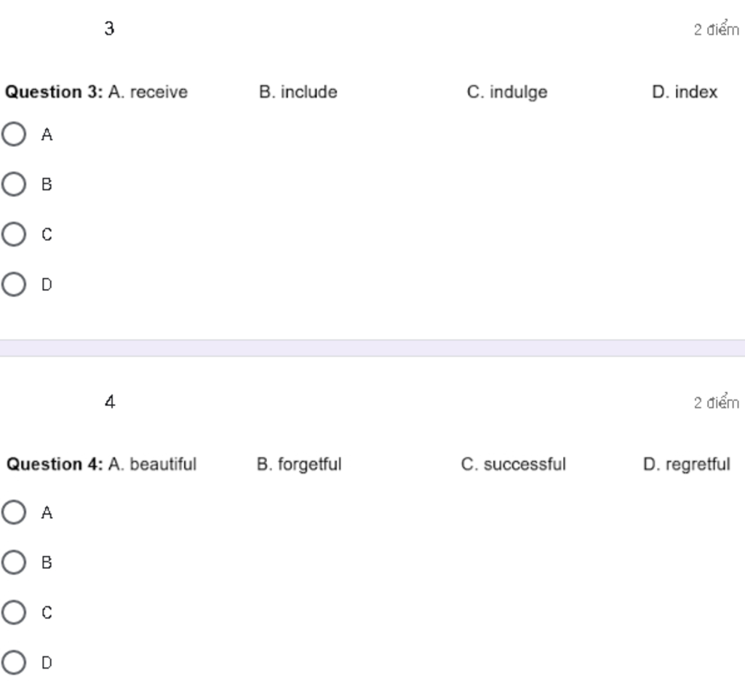Click the word 'indulge' in Question 3
The image size is (745, 700).
(518, 92)
